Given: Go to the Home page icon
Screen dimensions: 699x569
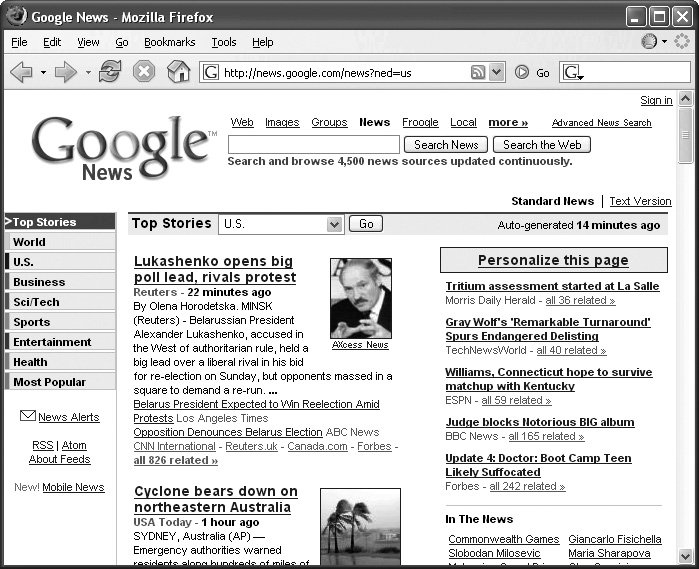Looking at the screenshot, I should 178,72.
